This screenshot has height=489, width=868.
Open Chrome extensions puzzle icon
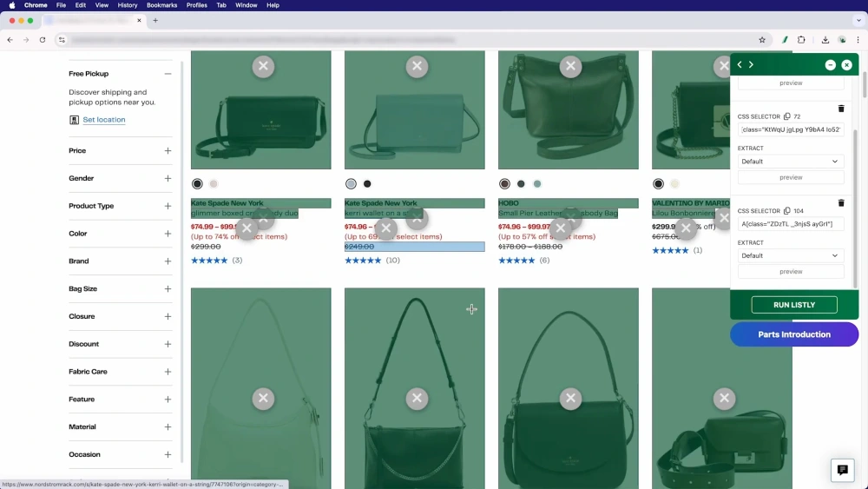(x=801, y=40)
